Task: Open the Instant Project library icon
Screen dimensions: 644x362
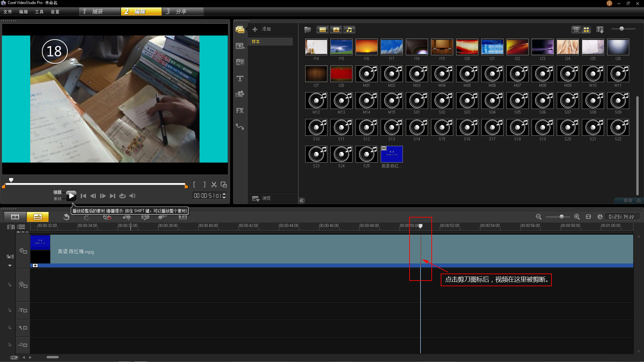Action: tap(240, 46)
